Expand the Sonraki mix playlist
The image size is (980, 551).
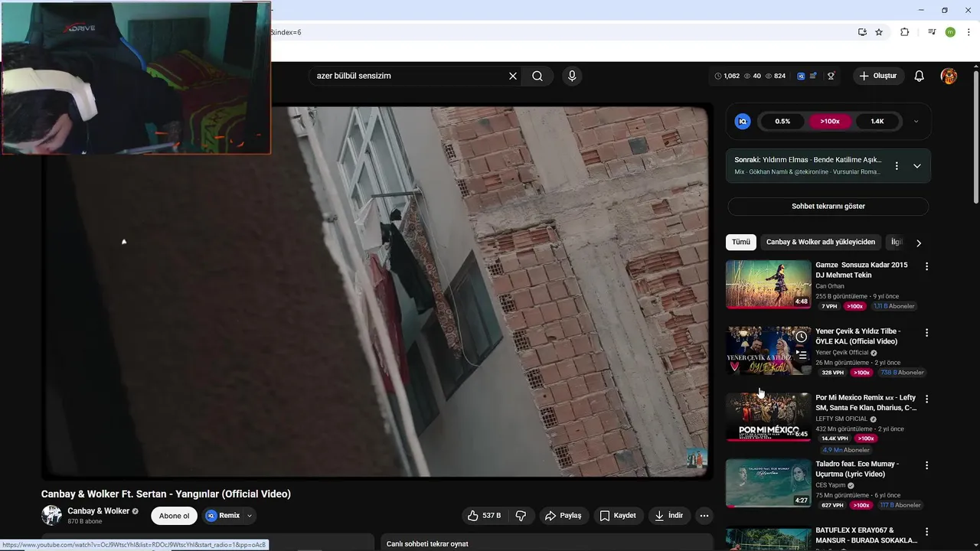pyautogui.click(x=916, y=166)
